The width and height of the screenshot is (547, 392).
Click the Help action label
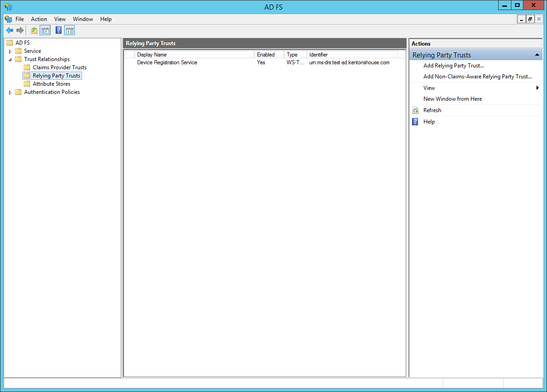point(429,122)
